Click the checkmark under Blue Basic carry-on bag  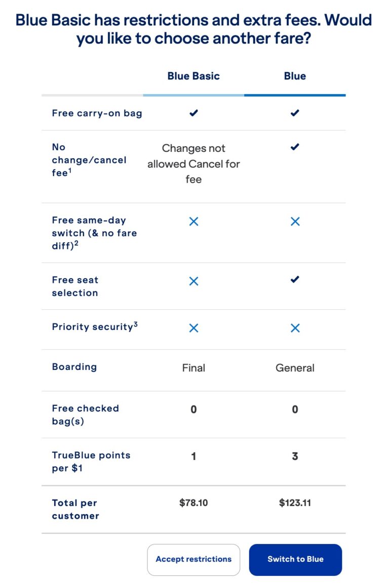tap(193, 113)
